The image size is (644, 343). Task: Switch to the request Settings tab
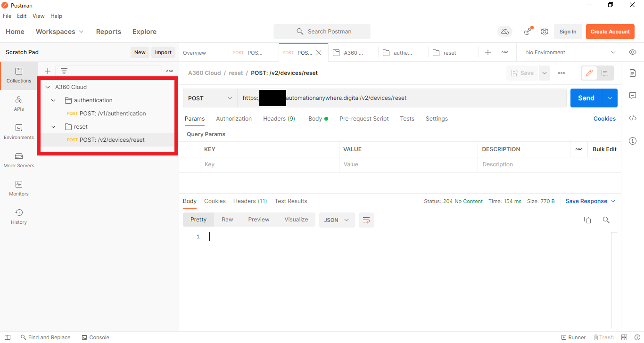point(437,119)
